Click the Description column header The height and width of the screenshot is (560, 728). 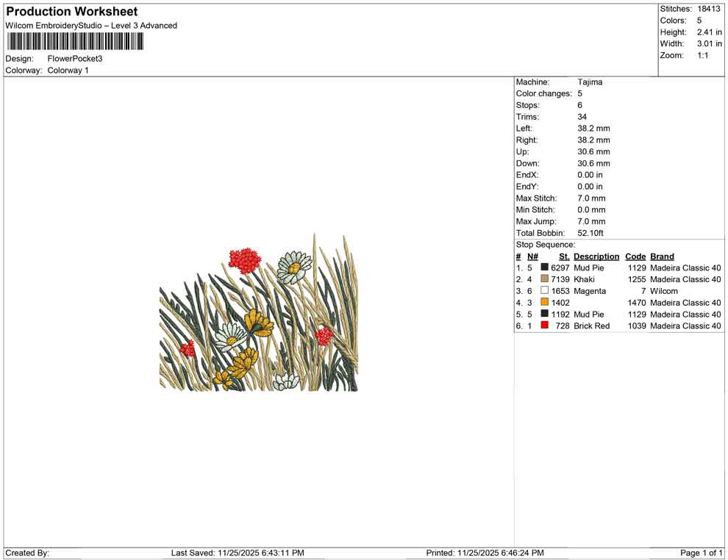pyautogui.click(x=596, y=256)
